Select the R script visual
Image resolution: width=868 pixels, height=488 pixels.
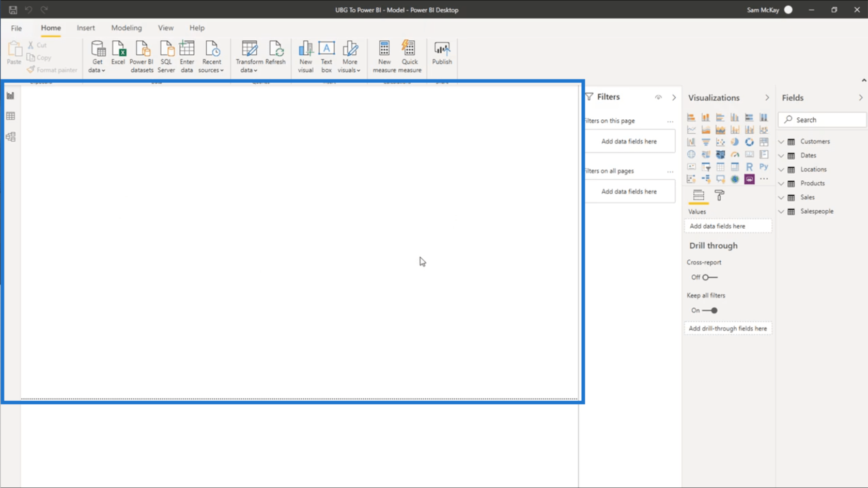pyautogui.click(x=749, y=167)
